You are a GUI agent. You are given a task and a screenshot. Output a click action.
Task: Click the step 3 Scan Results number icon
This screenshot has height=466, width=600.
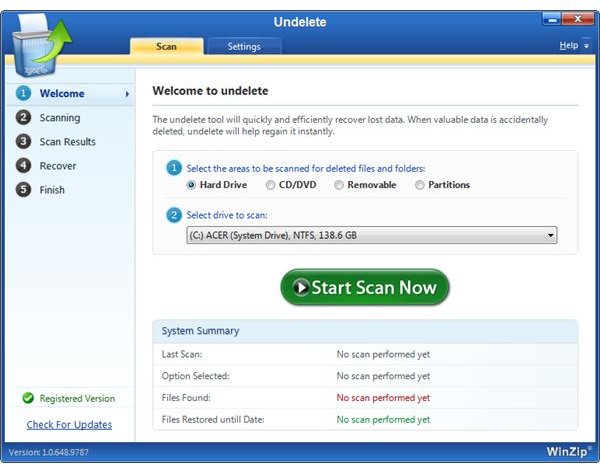pos(23,142)
